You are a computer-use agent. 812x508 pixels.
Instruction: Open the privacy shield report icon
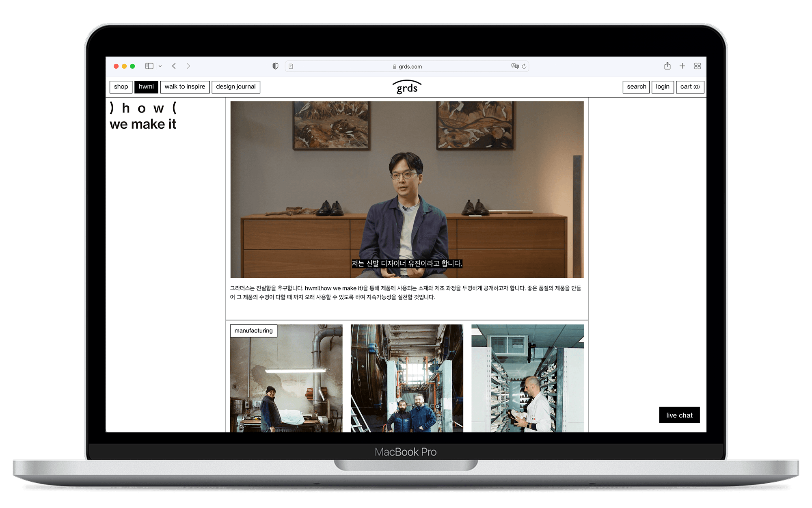click(275, 66)
